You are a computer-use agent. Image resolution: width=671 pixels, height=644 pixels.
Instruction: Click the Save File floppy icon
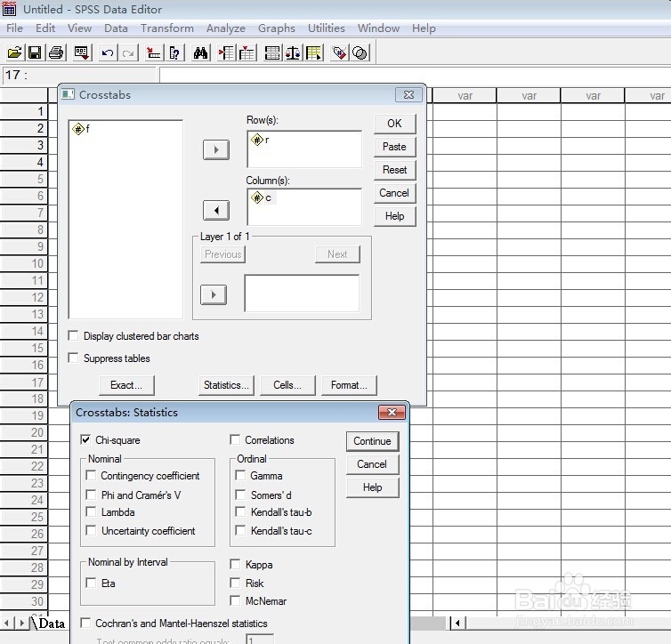[x=35, y=53]
